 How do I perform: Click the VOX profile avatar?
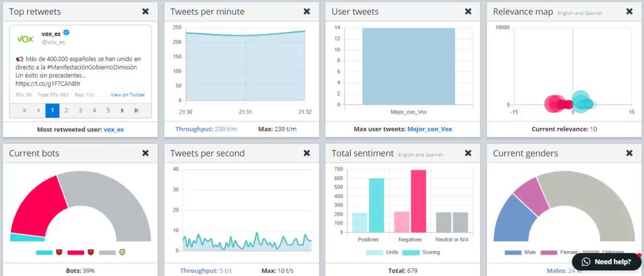click(25, 38)
